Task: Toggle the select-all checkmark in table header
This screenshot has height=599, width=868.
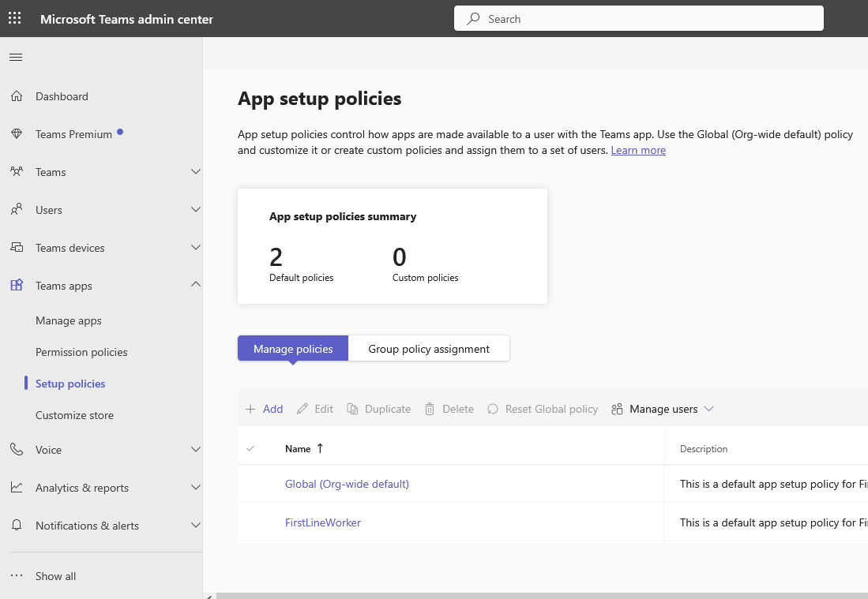Action: [250, 448]
